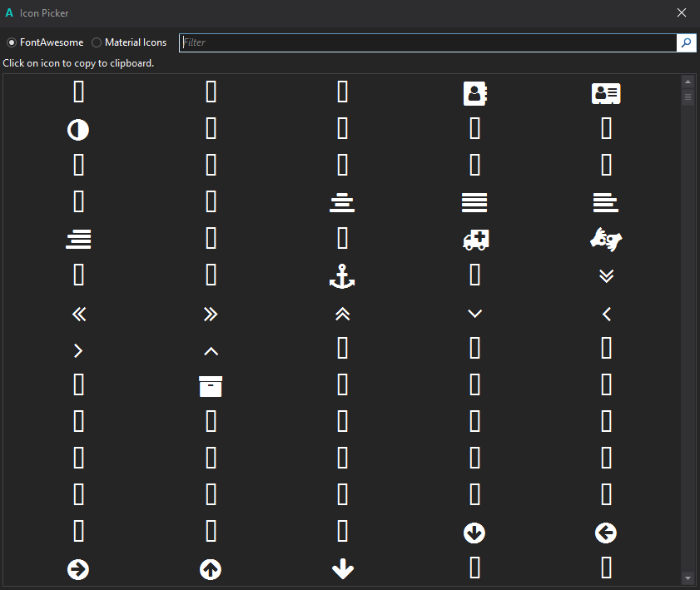Copy the circled right arrow icon

pyautogui.click(x=78, y=569)
